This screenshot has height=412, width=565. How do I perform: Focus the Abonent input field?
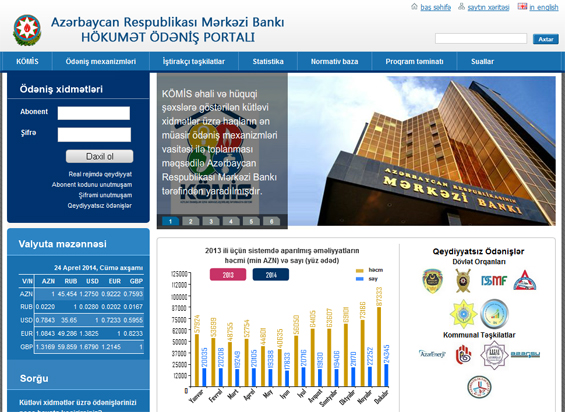94,113
